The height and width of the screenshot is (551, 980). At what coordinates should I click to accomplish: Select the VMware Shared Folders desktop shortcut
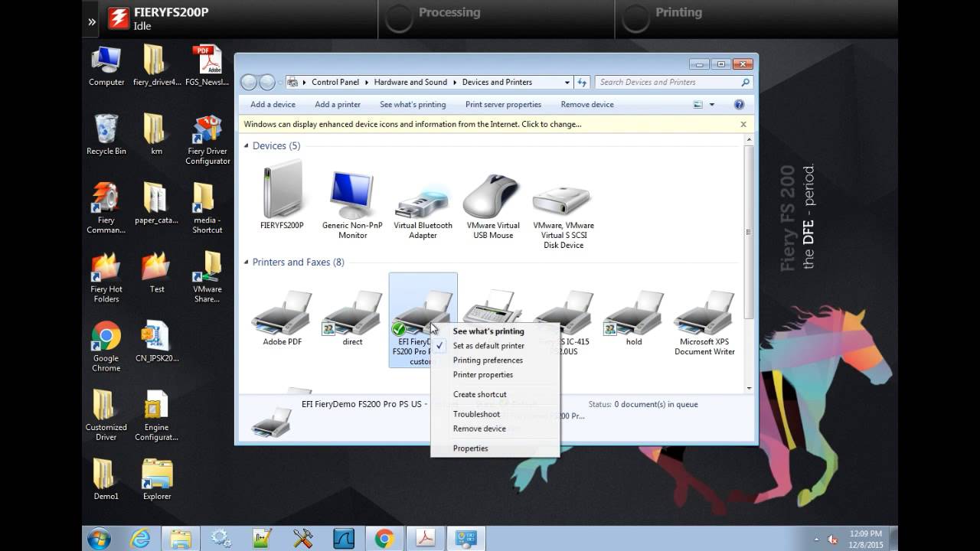click(207, 276)
